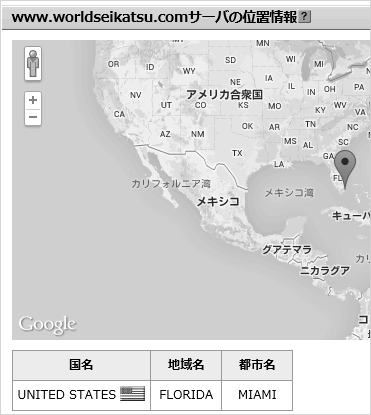Click the NM state label on the map
Screen dimensions: 371x415
point(198,134)
